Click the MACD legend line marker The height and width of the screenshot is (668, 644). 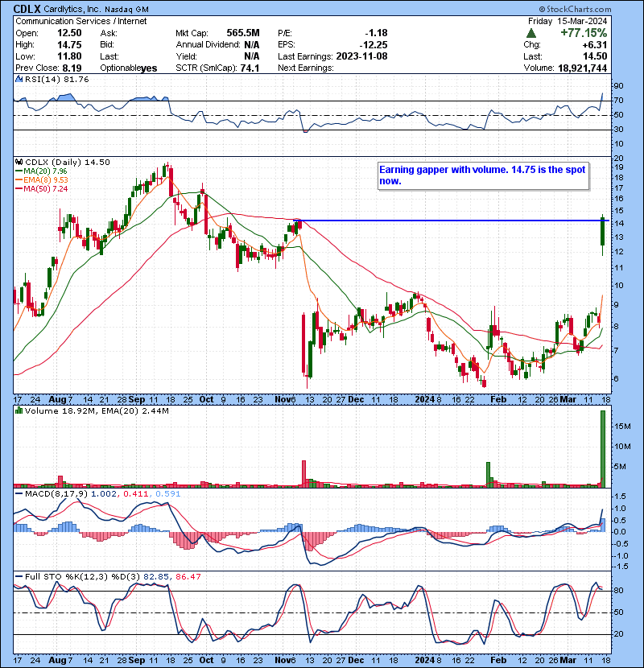pyautogui.click(x=19, y=494)
